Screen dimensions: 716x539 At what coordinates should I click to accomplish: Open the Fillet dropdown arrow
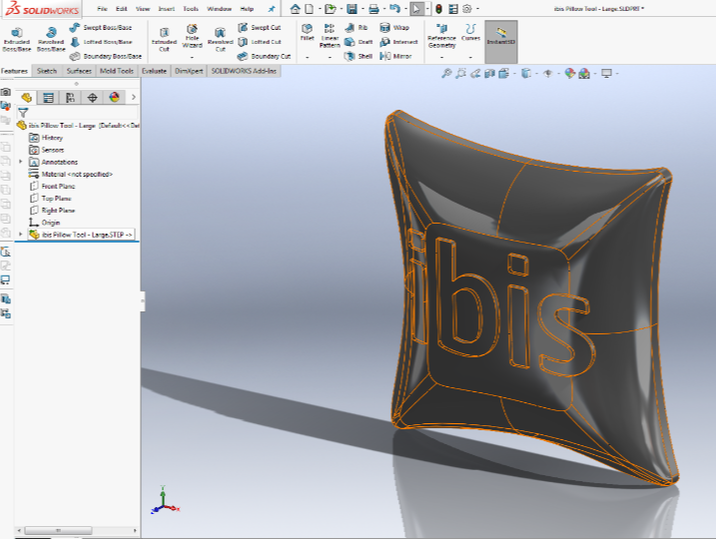(307, 58)
